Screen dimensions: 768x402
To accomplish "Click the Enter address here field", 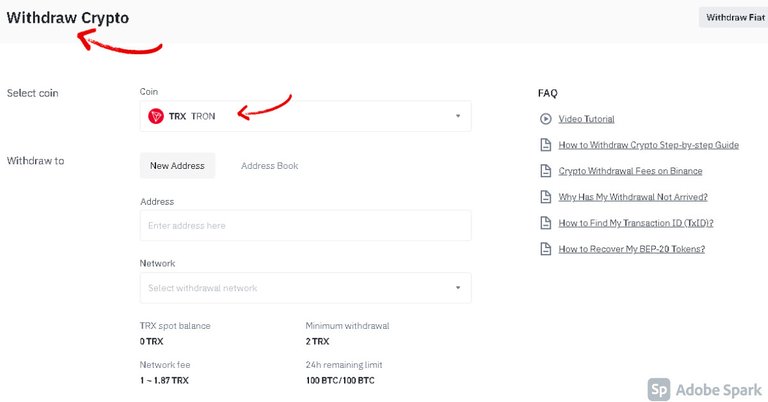I will 306,225.
